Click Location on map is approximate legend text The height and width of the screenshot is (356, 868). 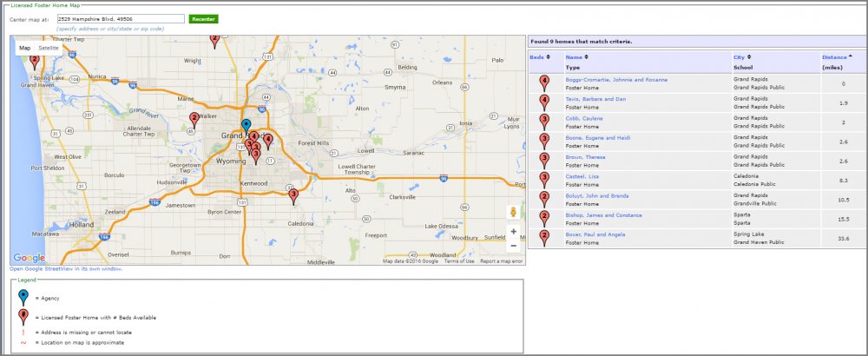[82, 343]
